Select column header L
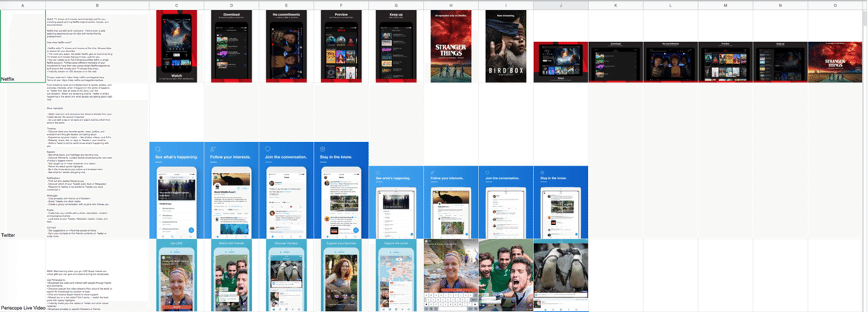Image resolution: width=868 pixels, height=312 pixels. point(671,5)
